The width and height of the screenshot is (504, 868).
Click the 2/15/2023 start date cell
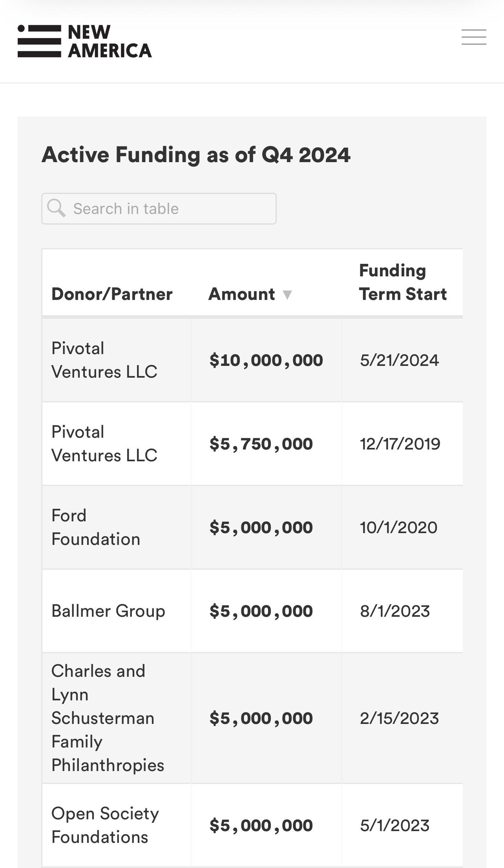click(x=399, y=718)
